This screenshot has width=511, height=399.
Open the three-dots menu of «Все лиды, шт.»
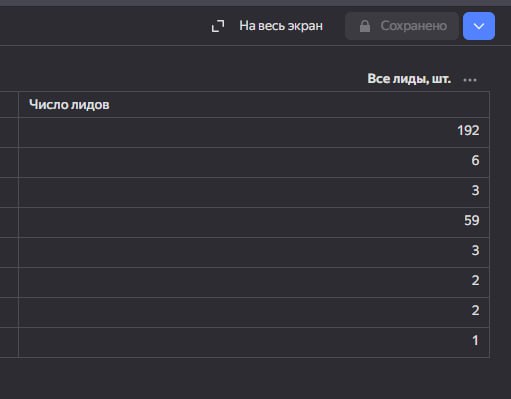470,80
